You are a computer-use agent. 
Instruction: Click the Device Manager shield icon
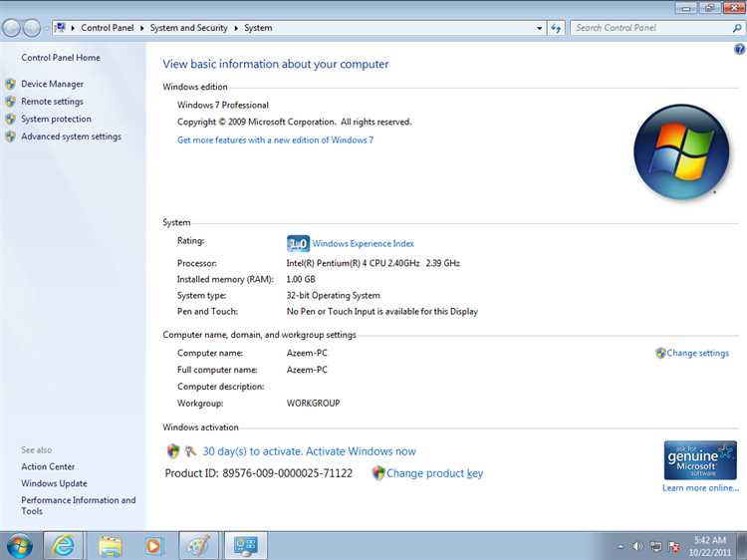coord(11,85)
